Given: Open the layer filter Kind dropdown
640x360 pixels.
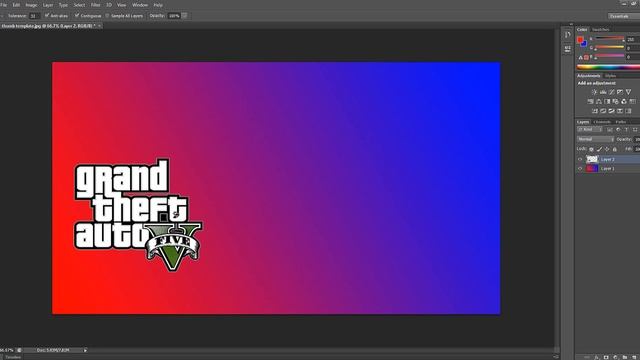Looking at the screenshot, I should 589,130.
